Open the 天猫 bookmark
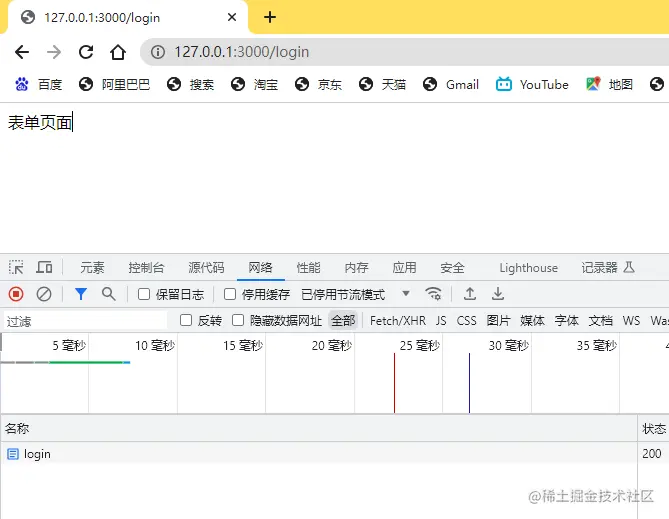669x519 pixels. pos(382,85)
